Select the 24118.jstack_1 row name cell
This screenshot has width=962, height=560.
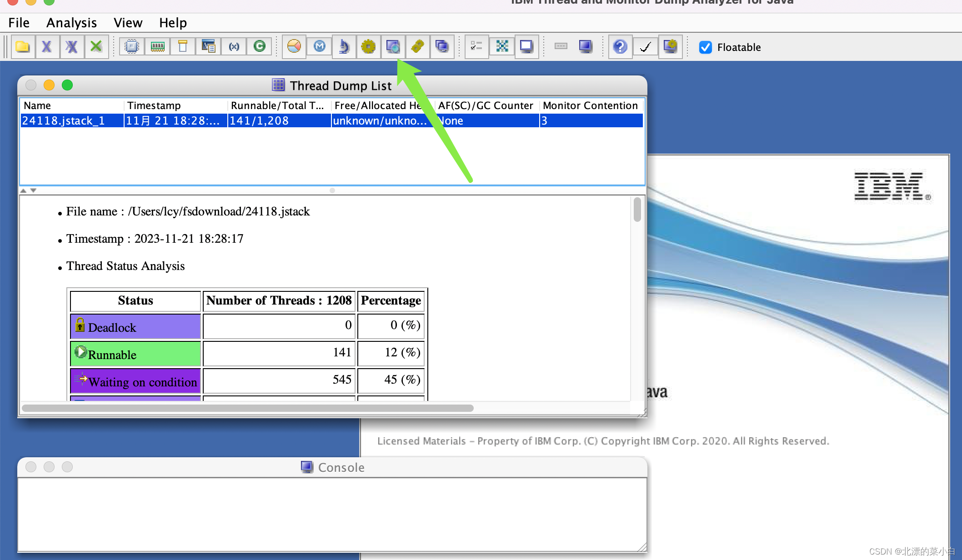(72, 120)
